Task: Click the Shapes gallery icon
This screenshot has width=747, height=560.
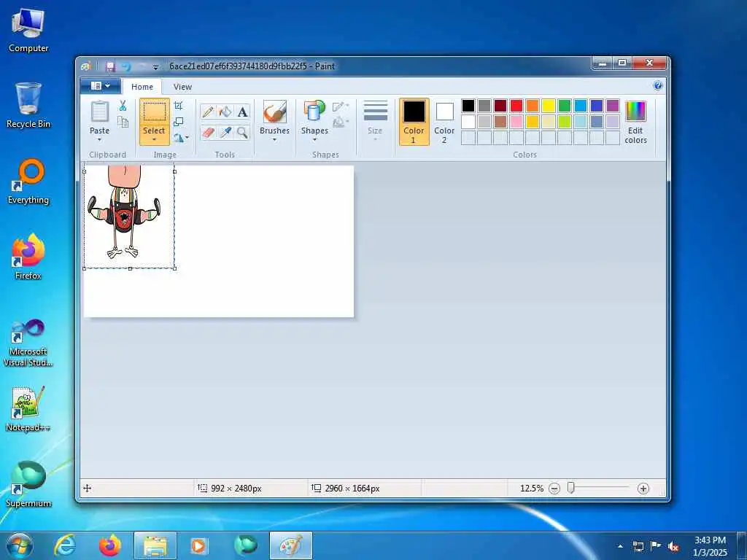Action: click(x=314, y=112)
